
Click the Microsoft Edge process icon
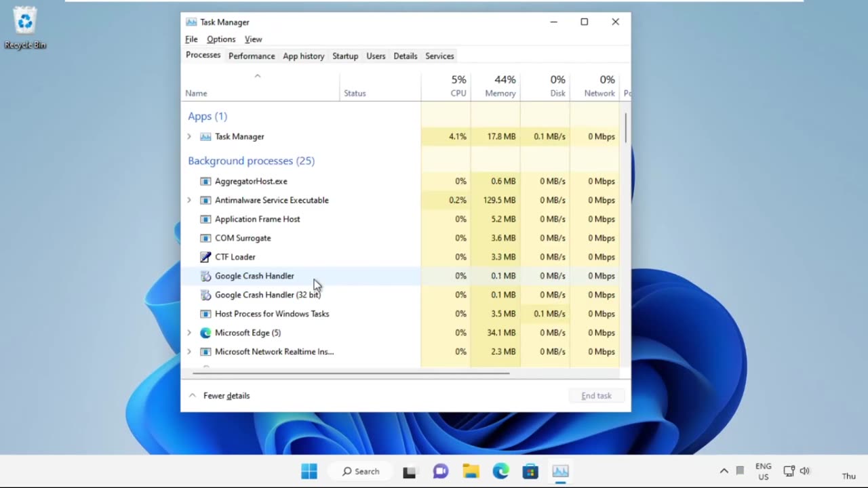point(205,333)
